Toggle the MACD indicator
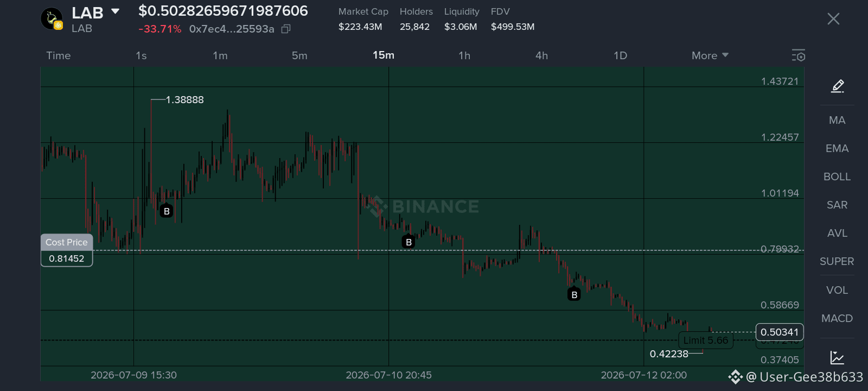868x391 pixels. click(837, 318)
